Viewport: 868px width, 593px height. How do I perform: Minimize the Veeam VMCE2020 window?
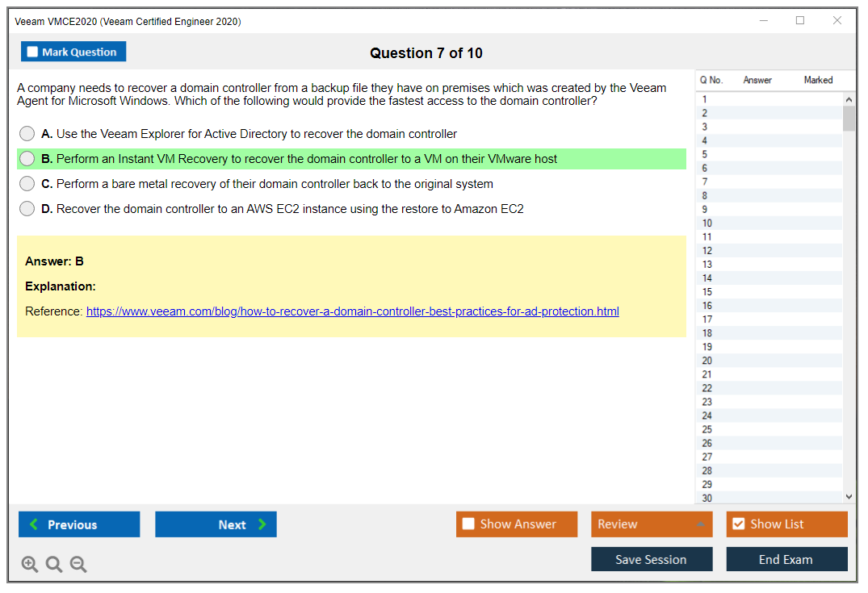click(763, 21)
